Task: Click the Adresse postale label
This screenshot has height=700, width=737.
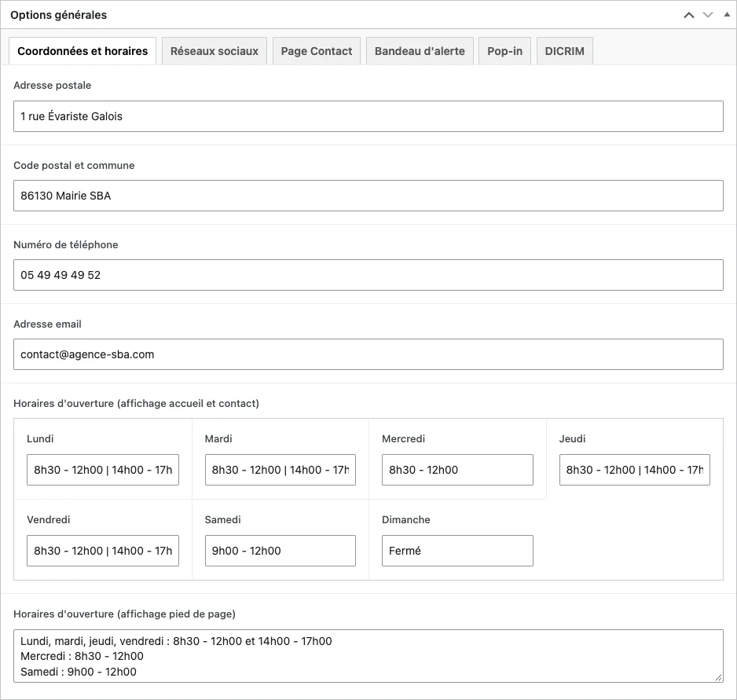Action: click(x=52, y=85)
